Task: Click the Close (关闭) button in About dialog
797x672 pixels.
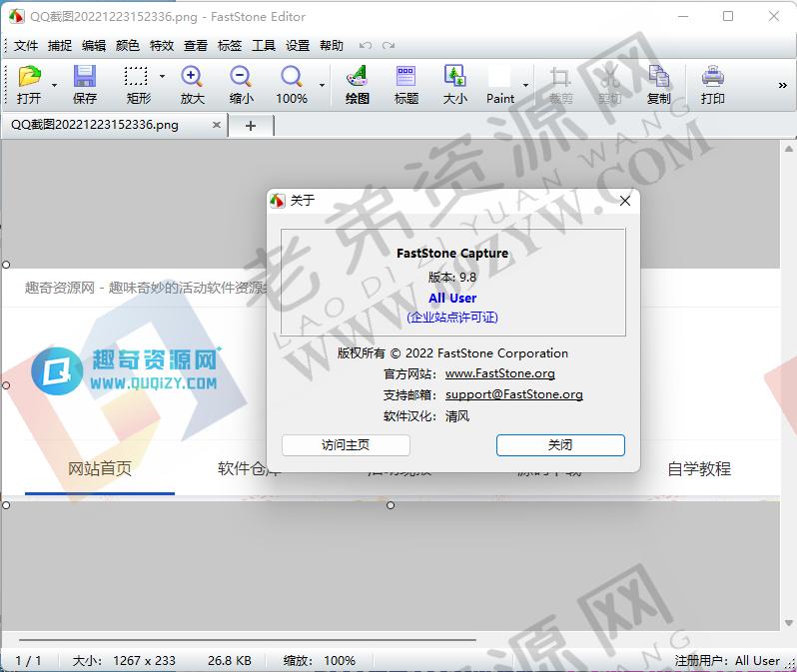Action: click(x=560, y=445)
